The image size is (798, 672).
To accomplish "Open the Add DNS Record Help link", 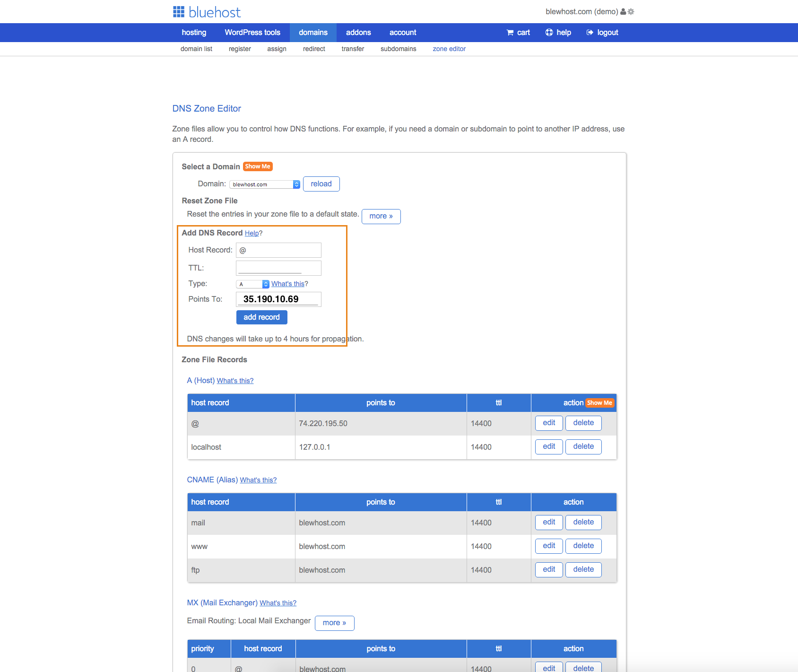I will coord(252,233).
